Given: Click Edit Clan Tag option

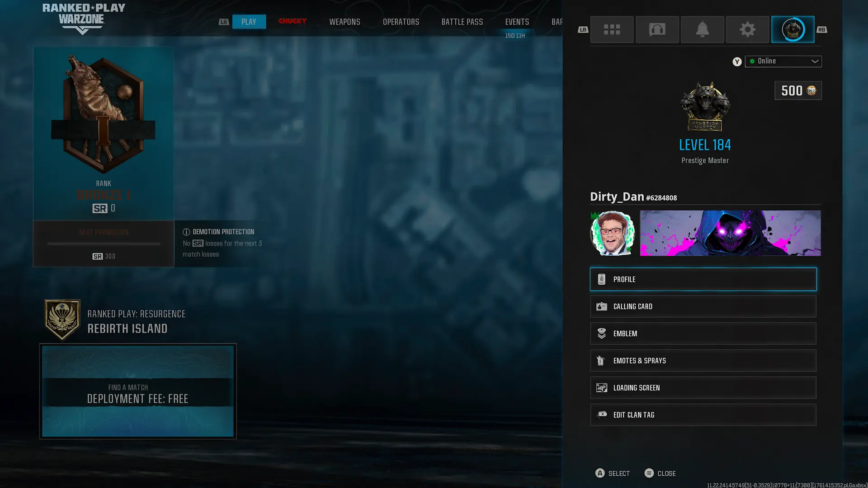Looking at the screenshot, I should 703,415.
